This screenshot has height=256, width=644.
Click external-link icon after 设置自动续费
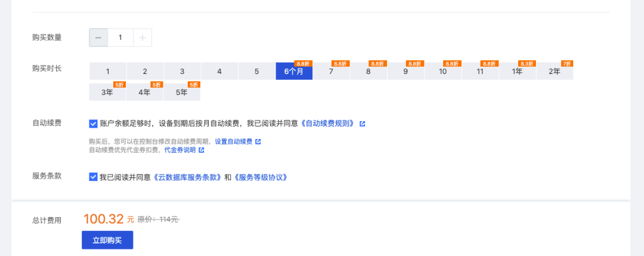258,141
